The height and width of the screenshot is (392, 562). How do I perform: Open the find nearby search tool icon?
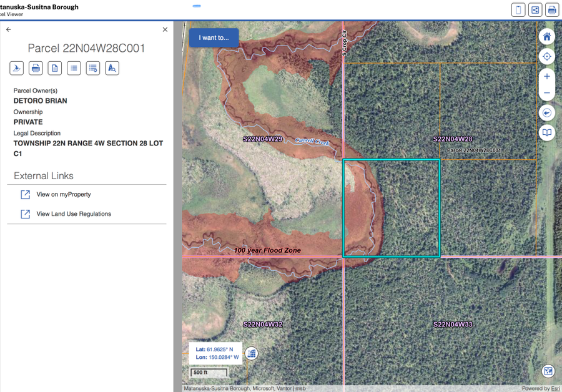[112, 68]
